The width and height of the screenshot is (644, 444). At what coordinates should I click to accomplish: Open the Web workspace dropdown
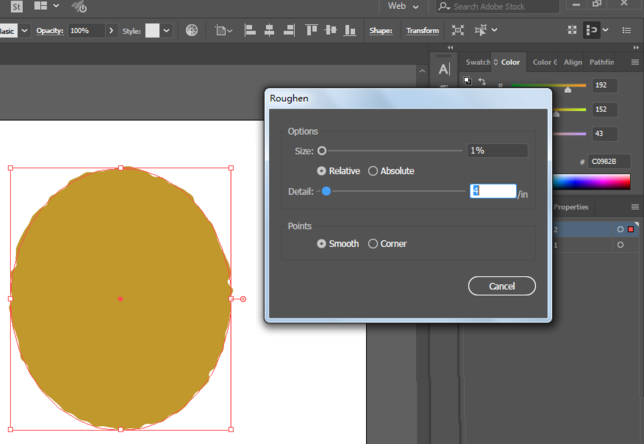coord(404,6)
